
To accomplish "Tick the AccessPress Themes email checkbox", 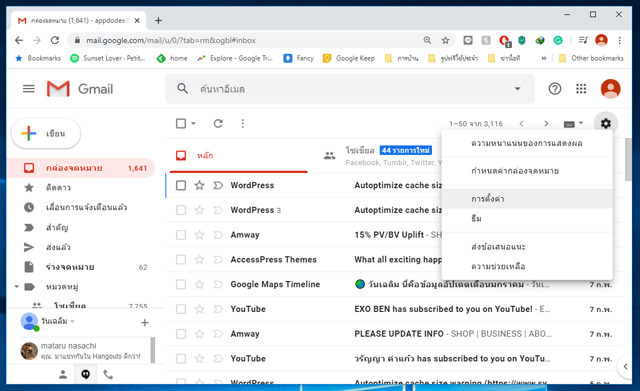I will [x=181, y=260].
